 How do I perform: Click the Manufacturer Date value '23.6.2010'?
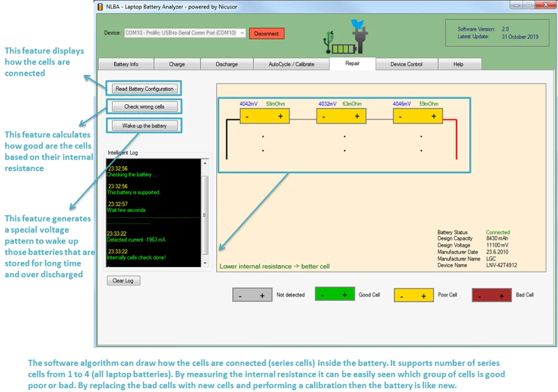(497, 252)
